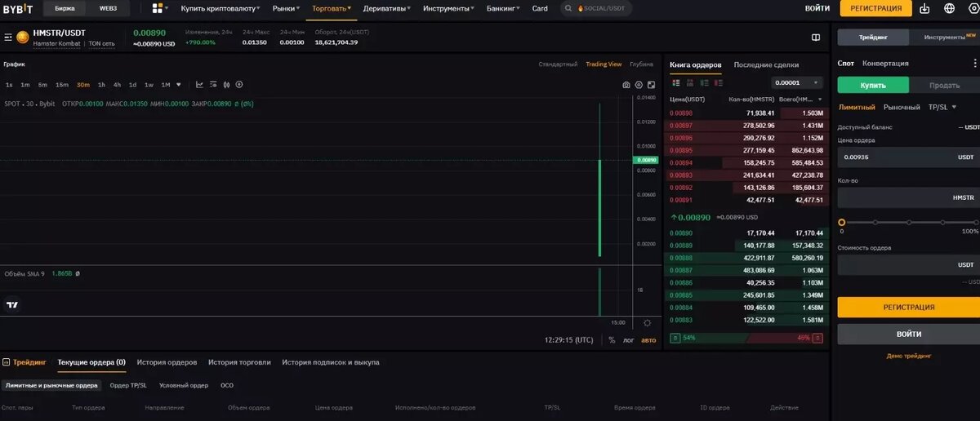This screenshot has height=421, width=980.
Task: Expand Инструменты menu in top bar
Action: pos(449,8)
